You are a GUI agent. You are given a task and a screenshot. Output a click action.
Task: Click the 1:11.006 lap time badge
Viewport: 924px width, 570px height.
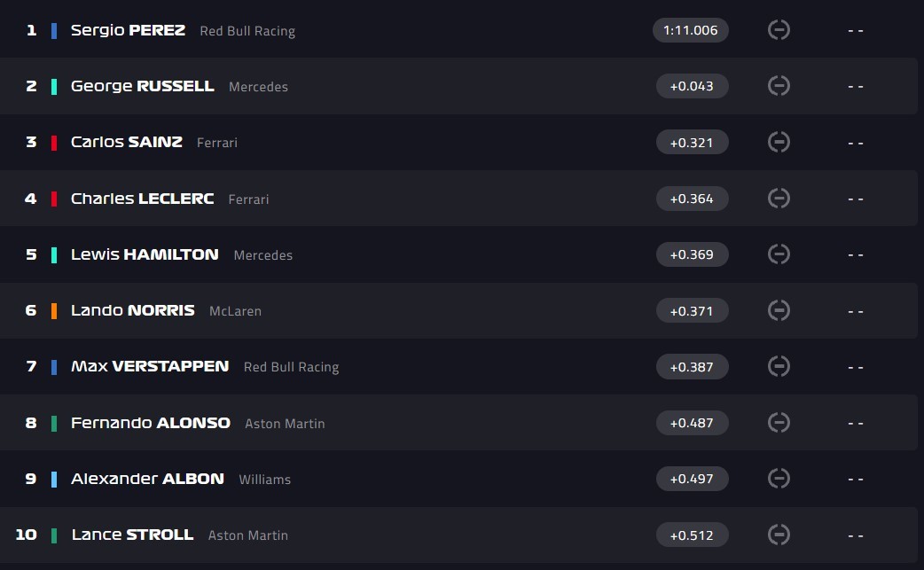691,30
